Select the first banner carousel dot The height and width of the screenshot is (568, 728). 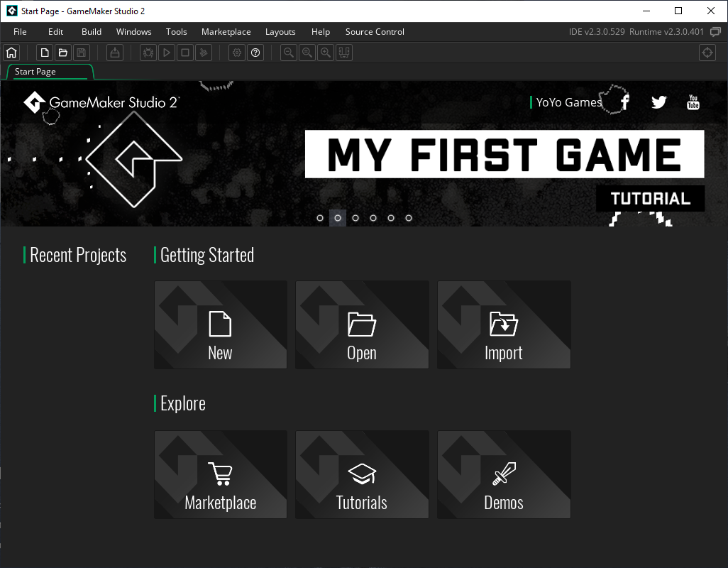click(320, 218)
